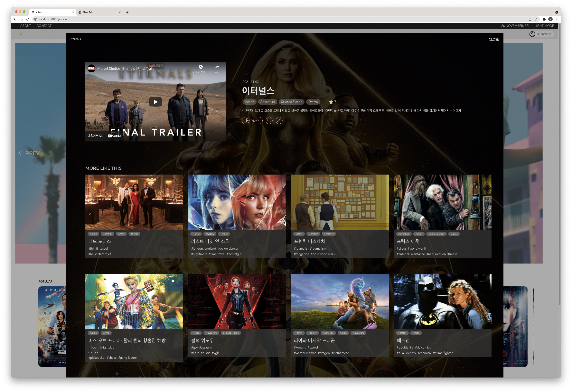Close the Eternals movie detail modal
Image resolution: width=572 pixels, height=392 pixels.
(493, 39)
